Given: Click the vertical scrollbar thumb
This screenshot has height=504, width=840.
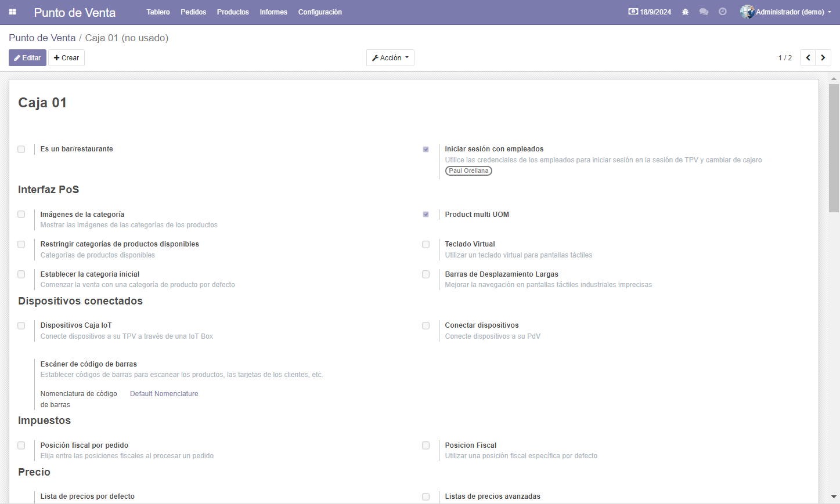Looking at the screenshot, I should coord(834,148).
